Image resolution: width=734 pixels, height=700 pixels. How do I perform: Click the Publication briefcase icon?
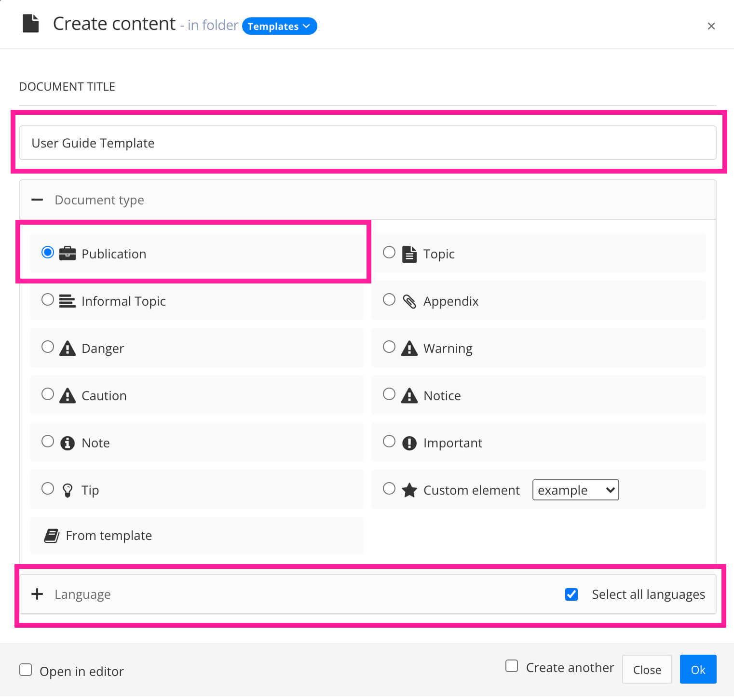tap(68, 253)
